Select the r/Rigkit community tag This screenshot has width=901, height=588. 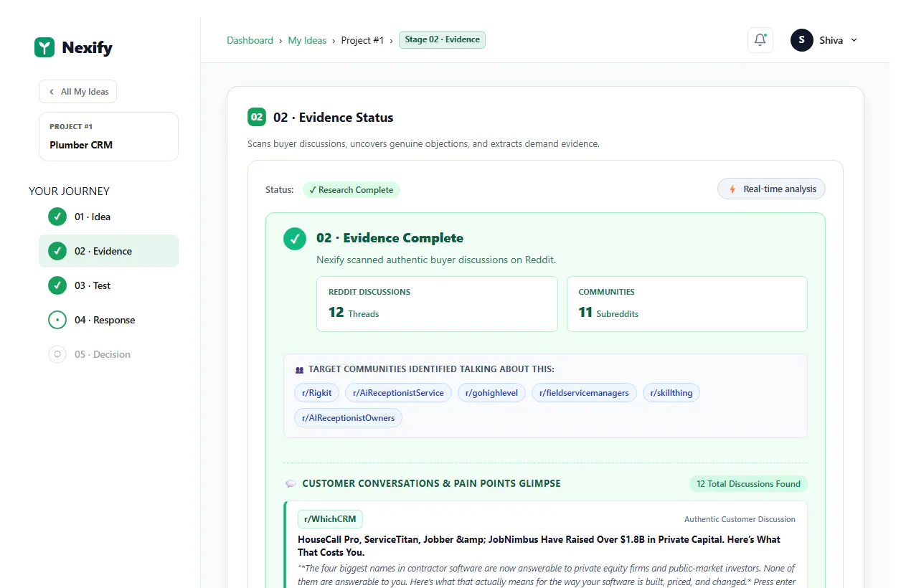point(316,393)
